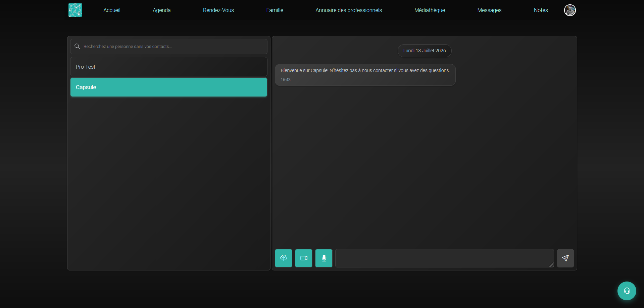Click the 16:43 message timestamp

tap(286, 80)
